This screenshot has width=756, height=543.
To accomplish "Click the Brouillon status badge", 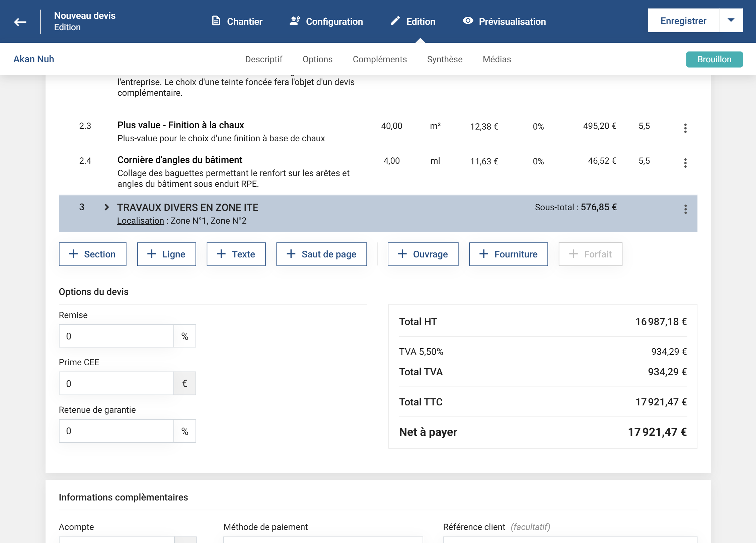I will coord(714,59).
